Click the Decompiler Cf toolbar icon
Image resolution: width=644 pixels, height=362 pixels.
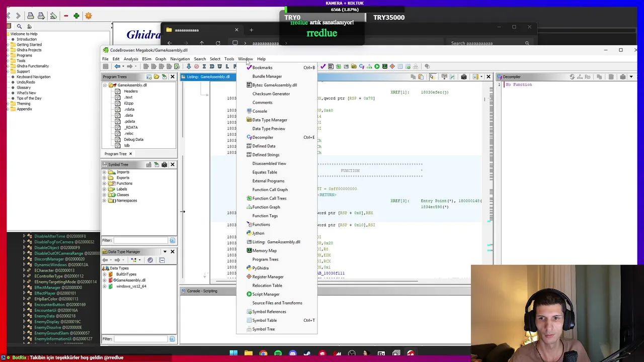pyautogui.click(x=361, y=66)
